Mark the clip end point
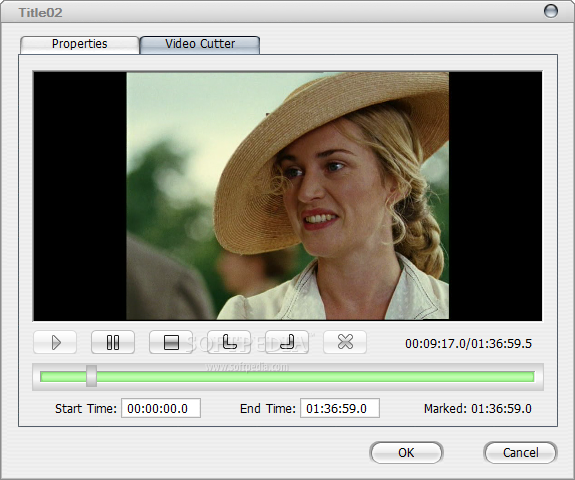 287,342
